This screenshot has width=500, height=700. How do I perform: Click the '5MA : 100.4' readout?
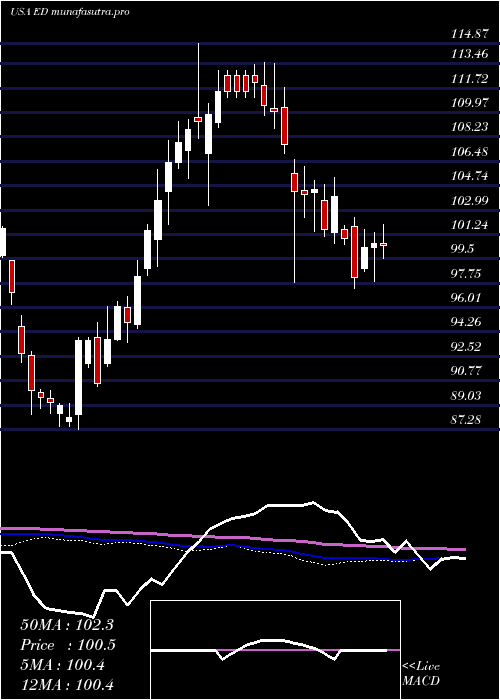pos(62,665)
